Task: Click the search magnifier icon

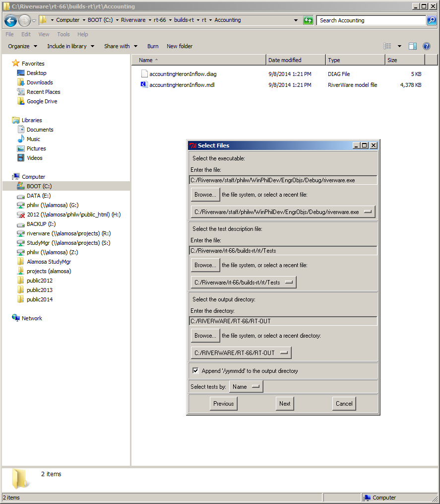Action: tap(432, 20)
